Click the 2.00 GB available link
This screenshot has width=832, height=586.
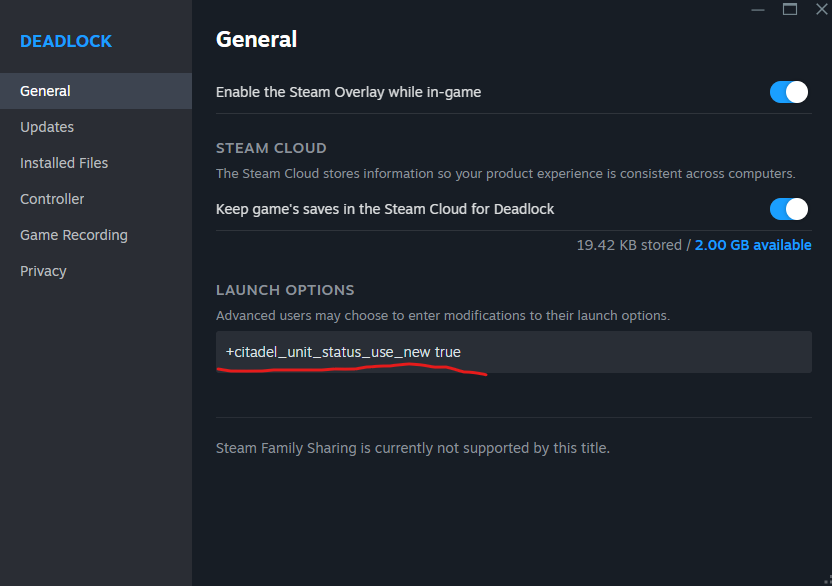coord(753,245)
